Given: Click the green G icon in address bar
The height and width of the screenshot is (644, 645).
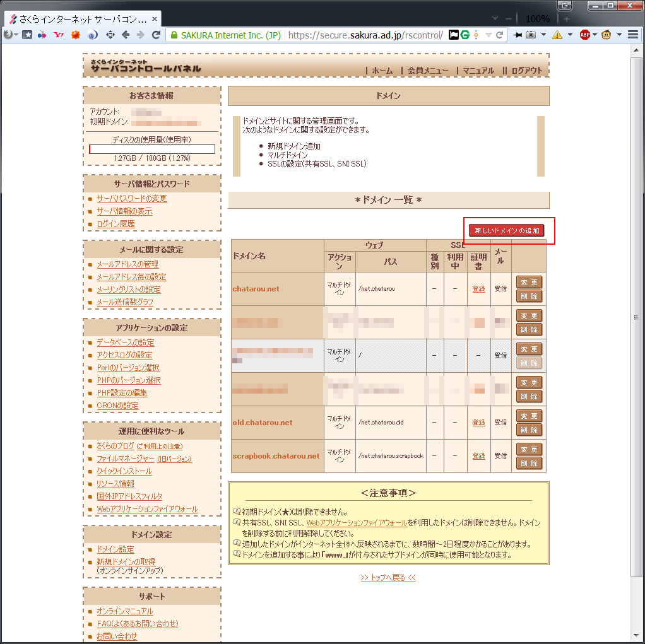Looking at the screenshot, I should (x=465, y=35).
